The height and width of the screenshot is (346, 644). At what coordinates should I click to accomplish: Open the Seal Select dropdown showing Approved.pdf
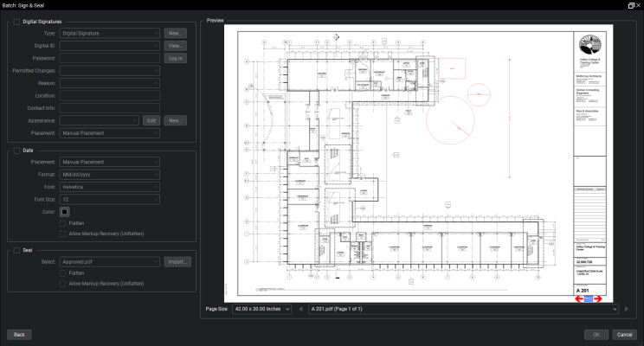coord(110,262)
